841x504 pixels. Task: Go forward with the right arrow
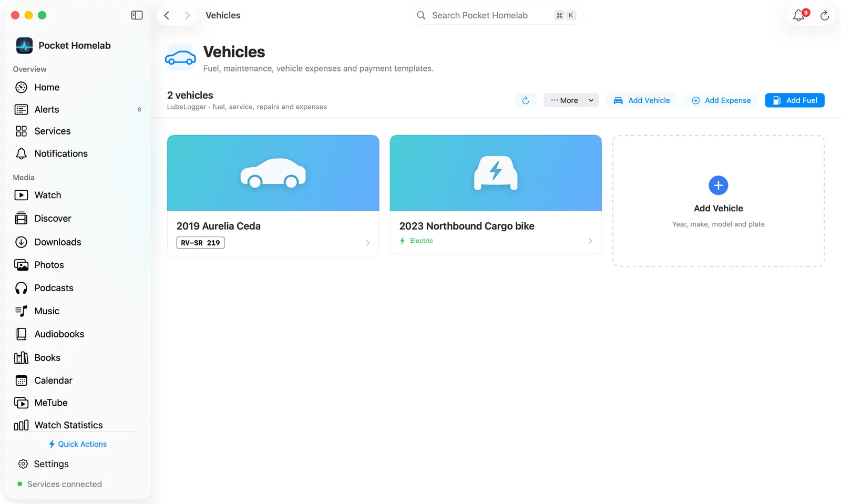[x=187, y=15]
